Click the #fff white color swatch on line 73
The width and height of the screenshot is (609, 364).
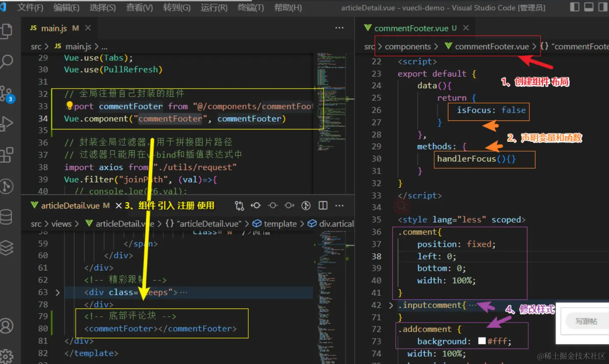pyautogui.click(x=482, y=341)
